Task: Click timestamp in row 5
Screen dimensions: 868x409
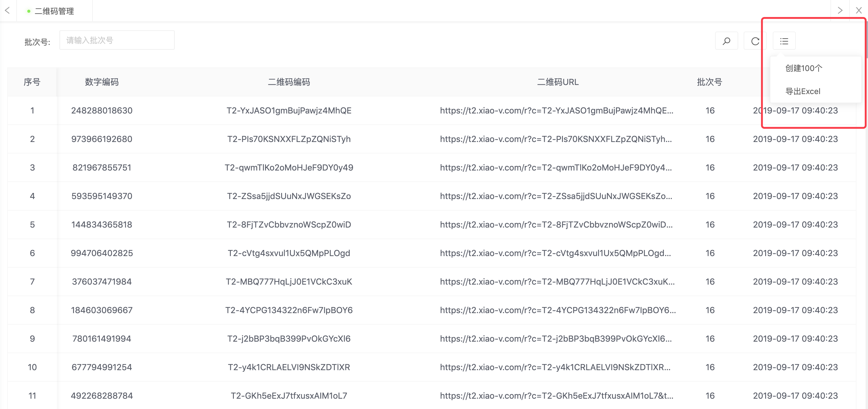Action: coord(795,225)
